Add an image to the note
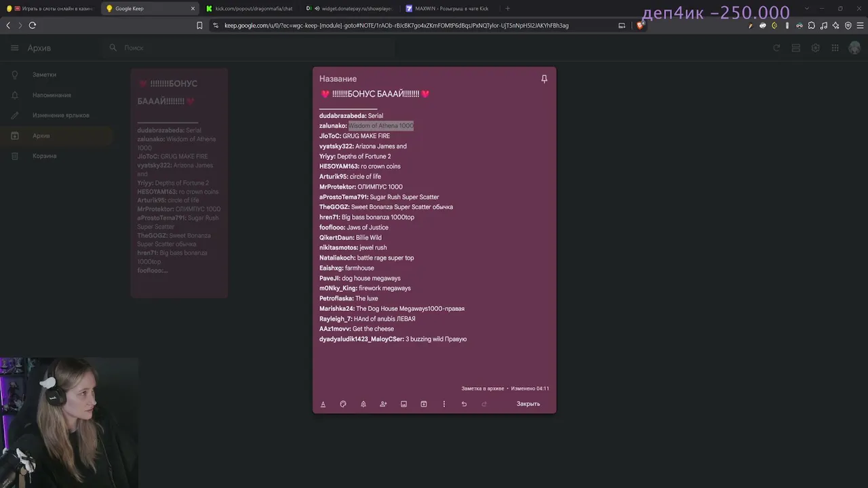This screenshot has width=868, height=488. click(403, 404)
